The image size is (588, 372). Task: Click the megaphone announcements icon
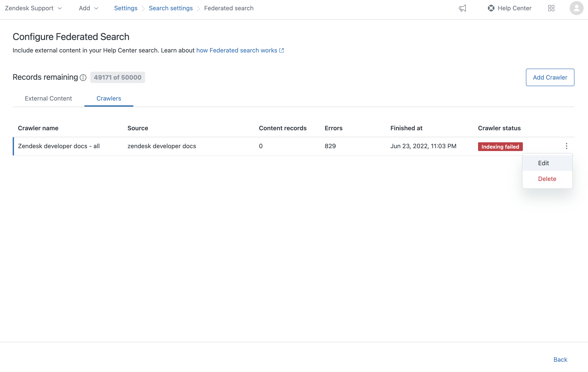pos(462,8)
